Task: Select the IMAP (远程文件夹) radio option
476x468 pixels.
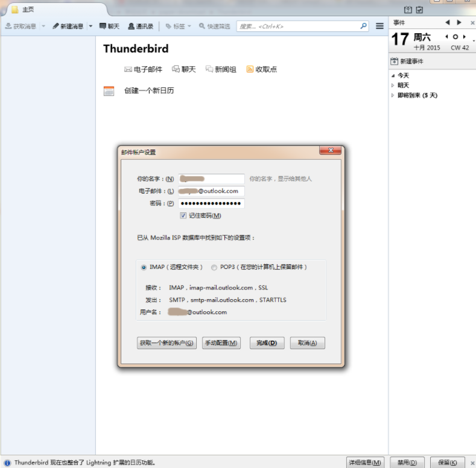Action: coord(144,267)
